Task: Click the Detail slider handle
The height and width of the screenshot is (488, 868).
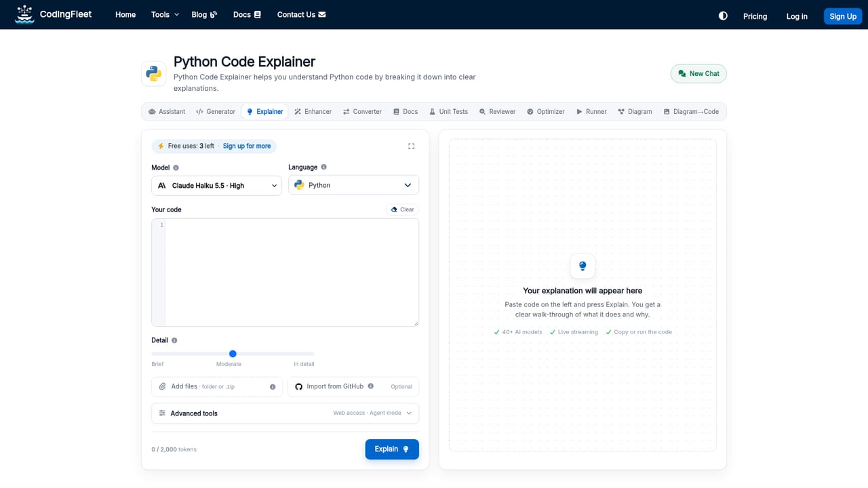Action: point(233,354)
